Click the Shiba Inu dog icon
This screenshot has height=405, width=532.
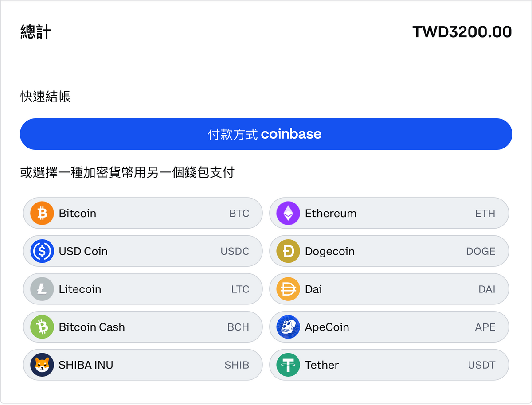(x=42, y=365)
